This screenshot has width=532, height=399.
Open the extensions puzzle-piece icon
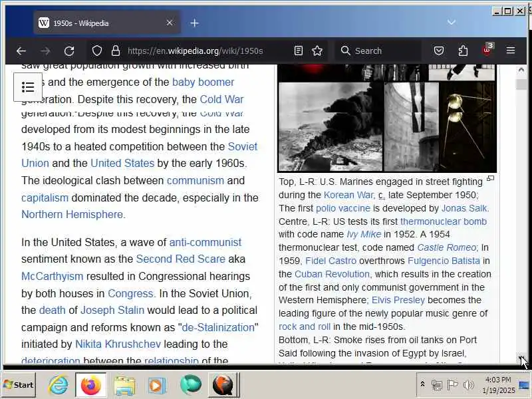tap(463, 51)
